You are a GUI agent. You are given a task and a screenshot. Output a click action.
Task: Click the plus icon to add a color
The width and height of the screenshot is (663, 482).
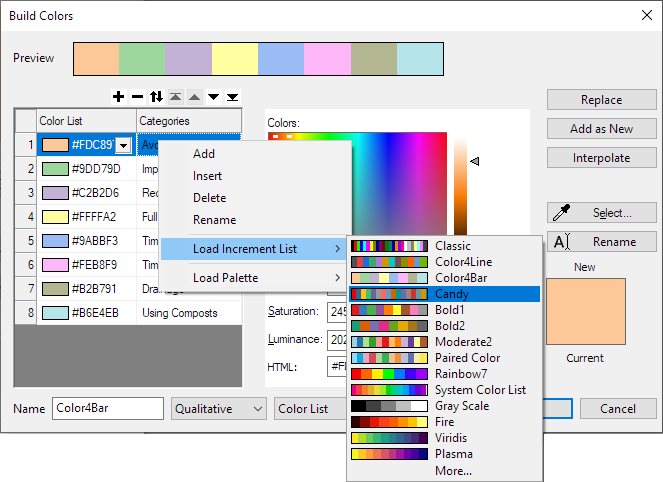119,97
